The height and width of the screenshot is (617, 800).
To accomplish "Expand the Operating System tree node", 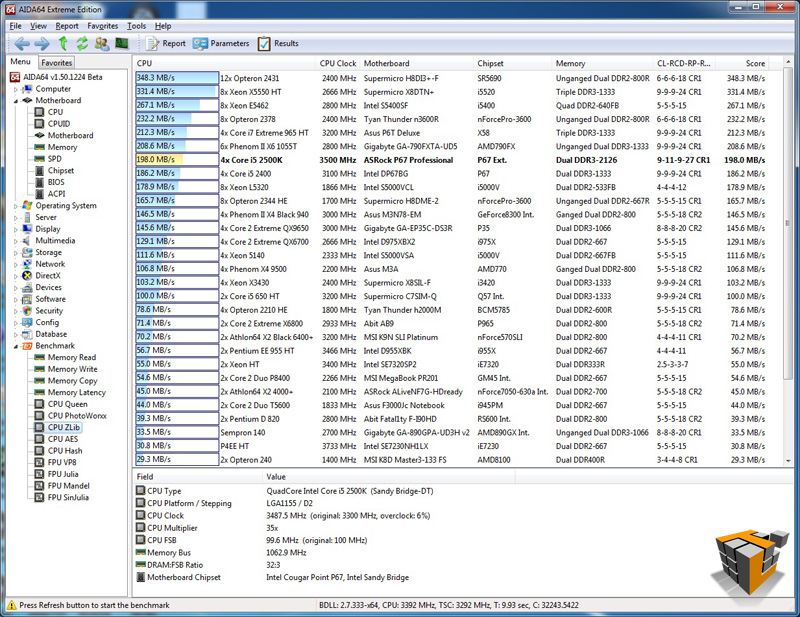I will [16, 206].
